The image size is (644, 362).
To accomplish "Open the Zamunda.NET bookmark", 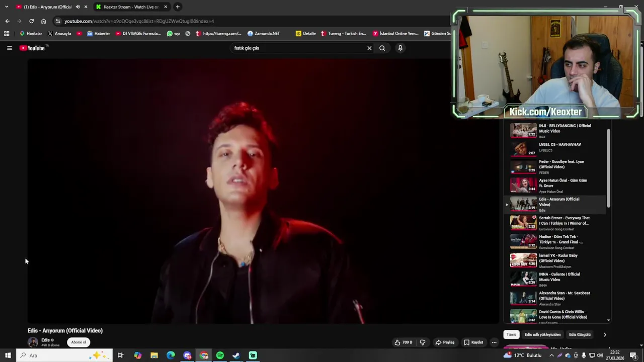I will (x=264, y=34).
